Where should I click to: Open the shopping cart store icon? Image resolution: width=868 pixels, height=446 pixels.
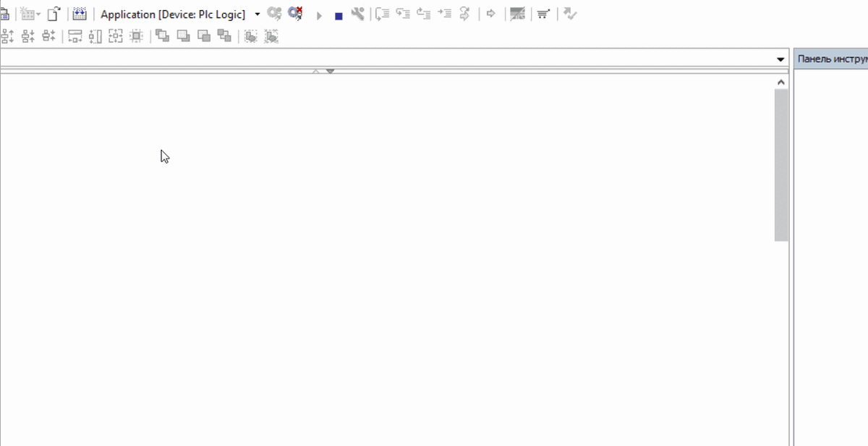543,14
